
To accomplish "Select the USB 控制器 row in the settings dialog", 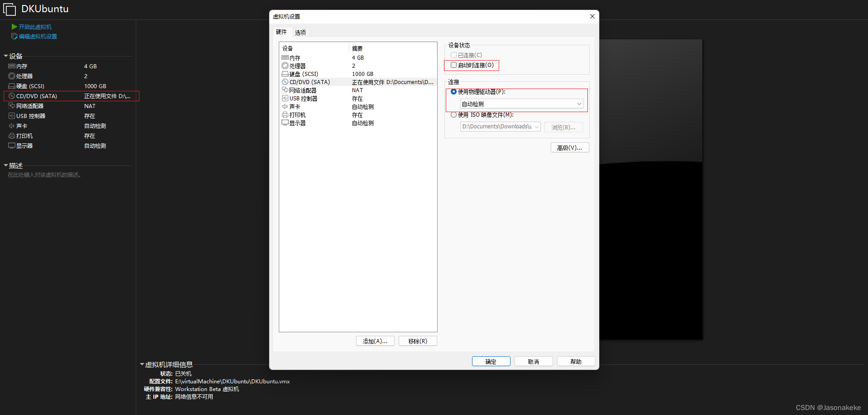I will (x=358, y=98).
